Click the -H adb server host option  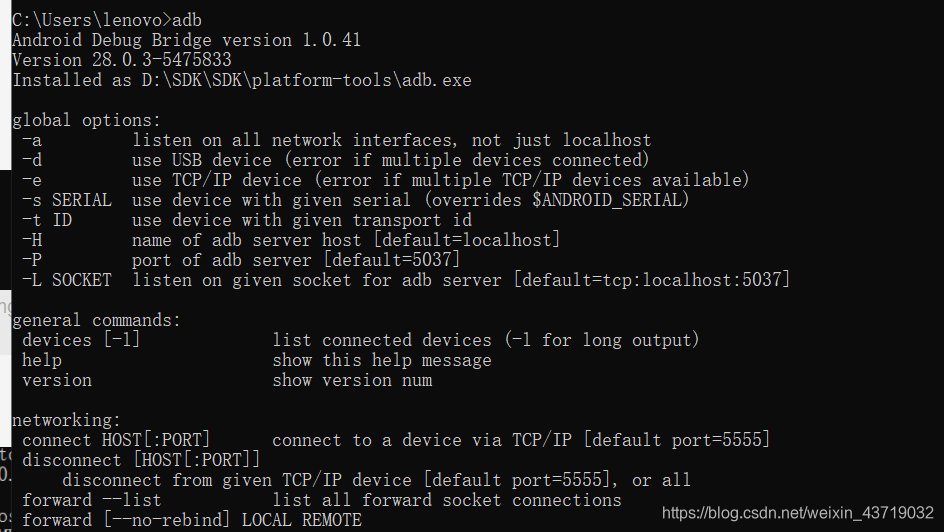pos(291,240)
